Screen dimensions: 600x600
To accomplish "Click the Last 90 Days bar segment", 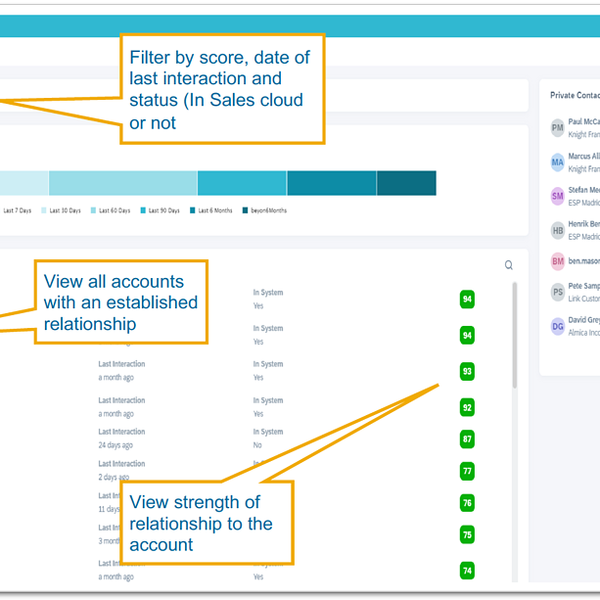I will tap(242, 183).
